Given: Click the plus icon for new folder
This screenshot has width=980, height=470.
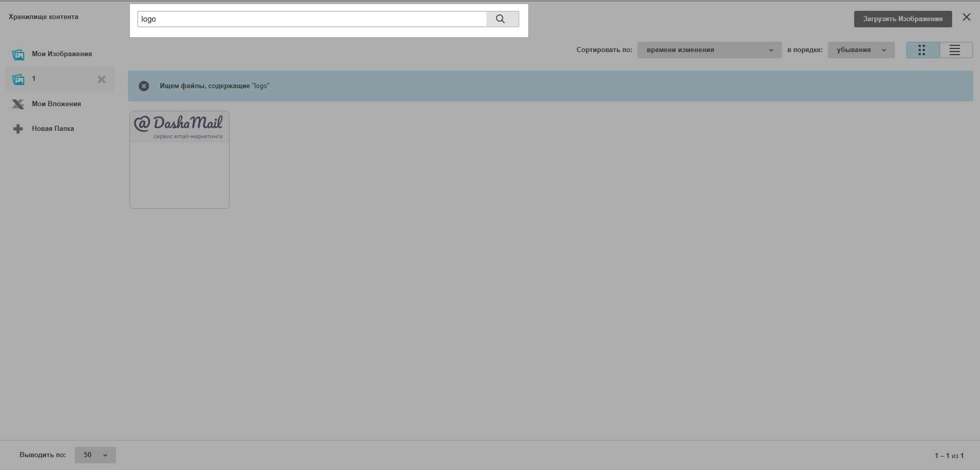Looking at the screenshot, I should point(18,129).
